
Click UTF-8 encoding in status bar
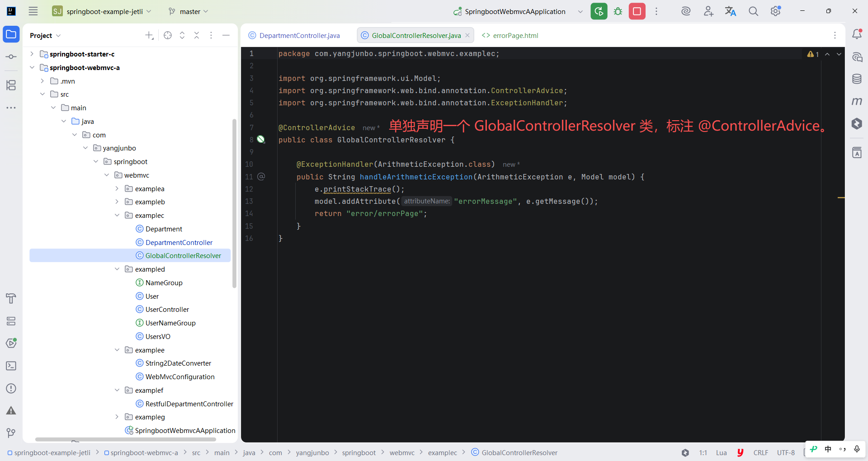(x=786, y=452)
